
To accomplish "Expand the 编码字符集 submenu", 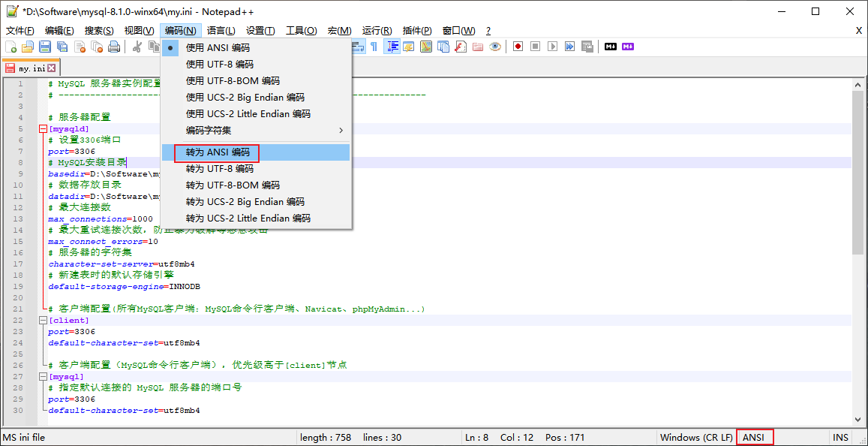I will tap(256, 131).
